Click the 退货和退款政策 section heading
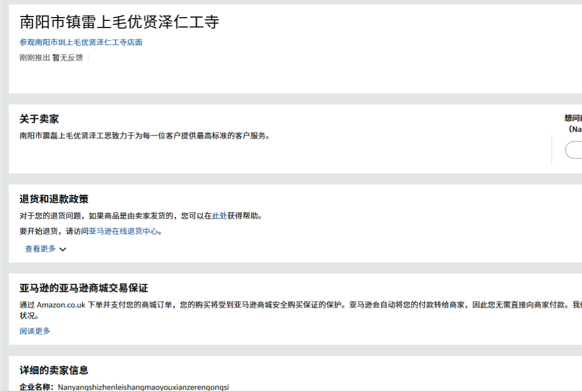Viewport: 582px width, 392px height. point(55,199)
